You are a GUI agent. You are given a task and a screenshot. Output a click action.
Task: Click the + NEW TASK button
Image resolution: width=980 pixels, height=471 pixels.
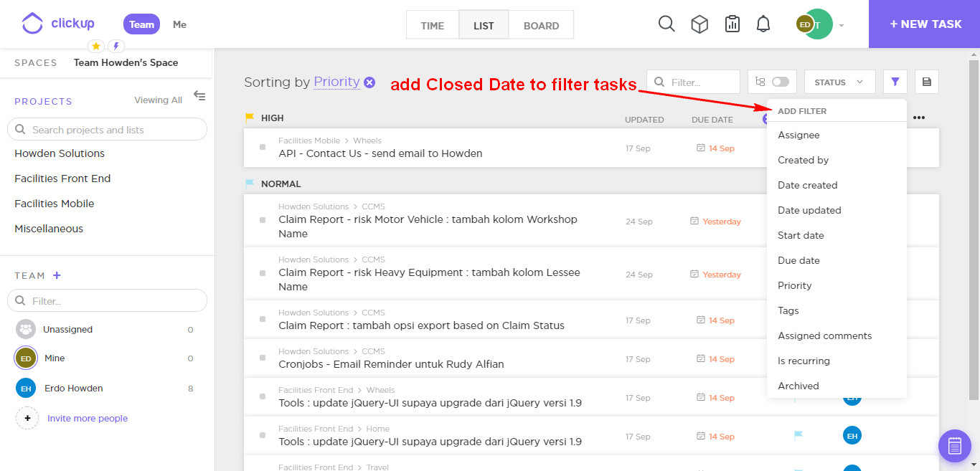pyautogui.click(x=925, y=24)
